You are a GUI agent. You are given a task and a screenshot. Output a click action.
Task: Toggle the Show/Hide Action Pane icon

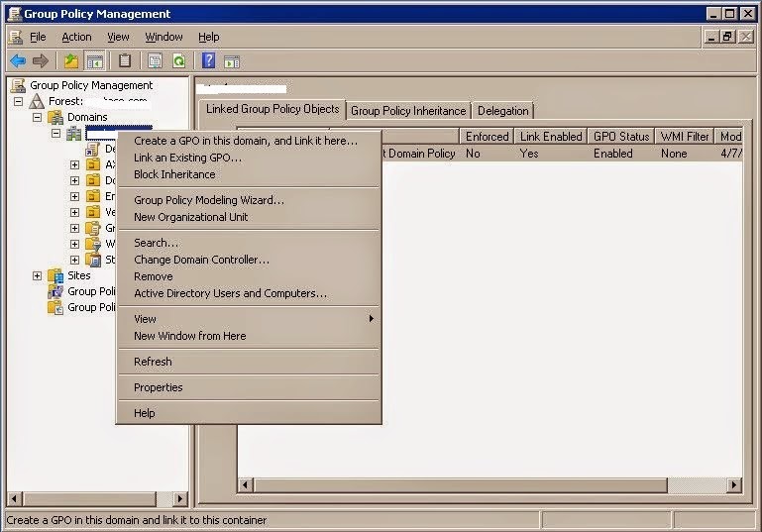(x=232, y=62)
